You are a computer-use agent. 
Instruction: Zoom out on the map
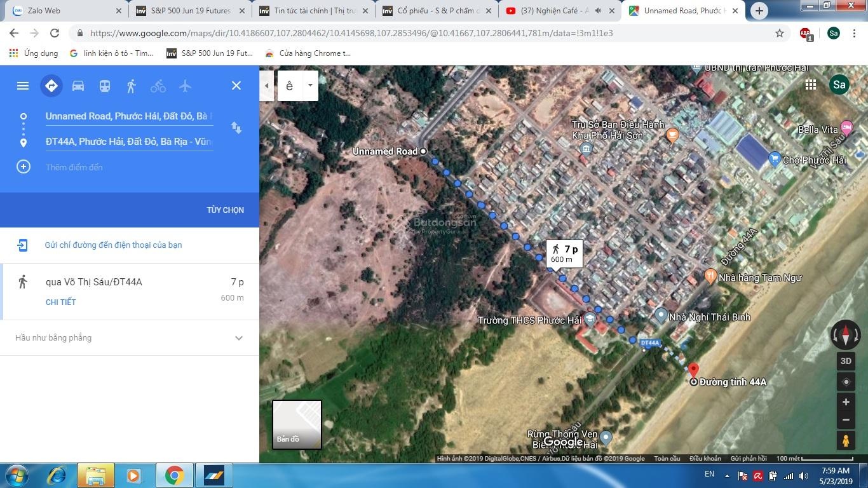pyautogui.click(x=846, y=420)
